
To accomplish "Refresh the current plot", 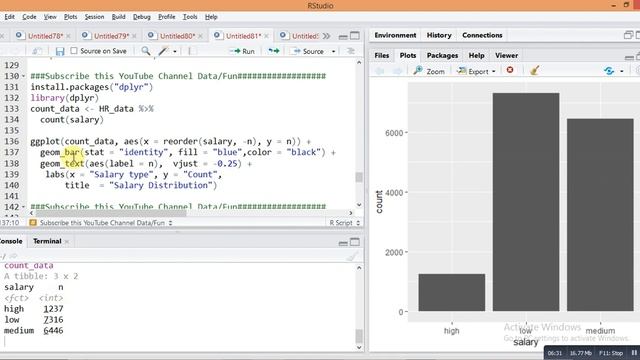I will pos(609,71).
